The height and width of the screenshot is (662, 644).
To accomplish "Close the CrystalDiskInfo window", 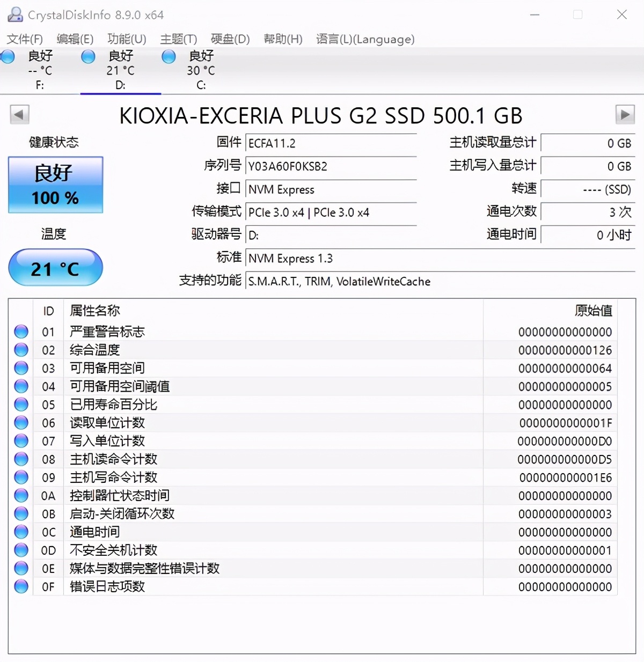I will [622, 14].
